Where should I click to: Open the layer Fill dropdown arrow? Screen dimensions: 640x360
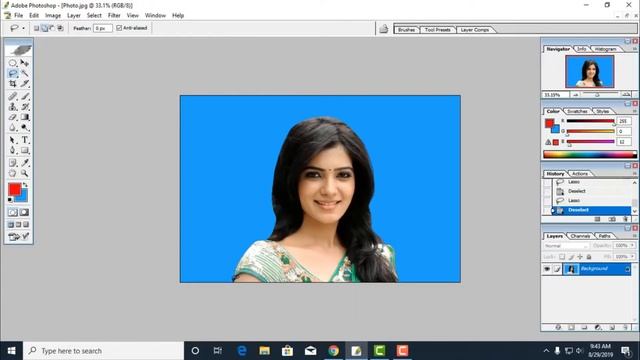(633, 257)
